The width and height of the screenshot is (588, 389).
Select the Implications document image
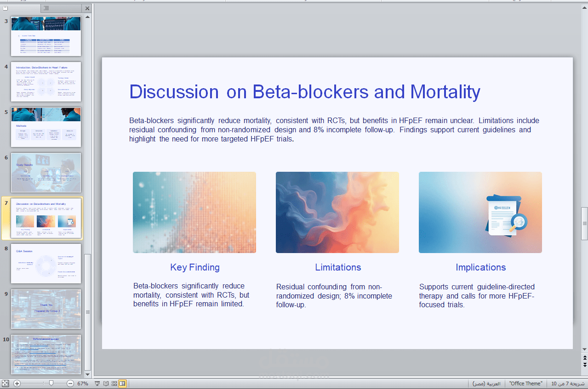(x=480, y=212)
